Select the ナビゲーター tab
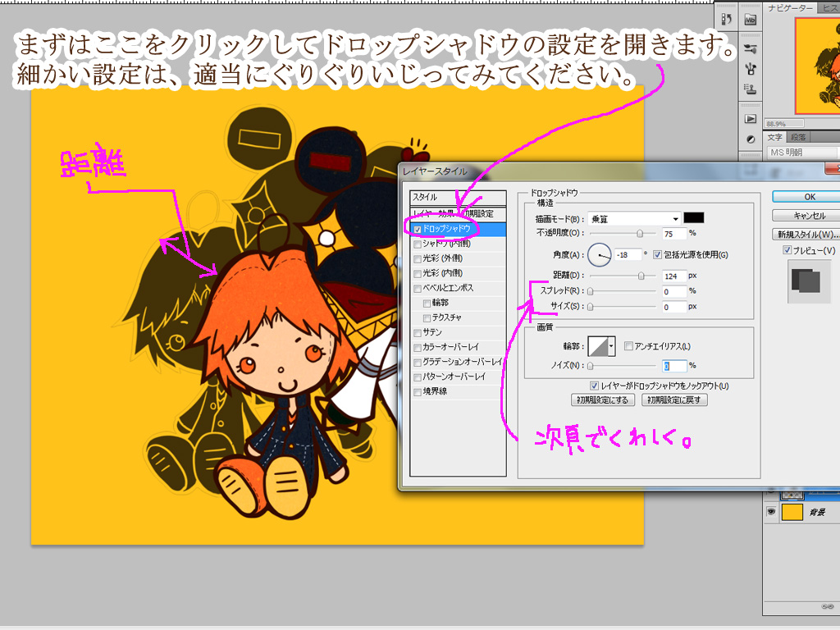840x630 pixels. (791, 8)
